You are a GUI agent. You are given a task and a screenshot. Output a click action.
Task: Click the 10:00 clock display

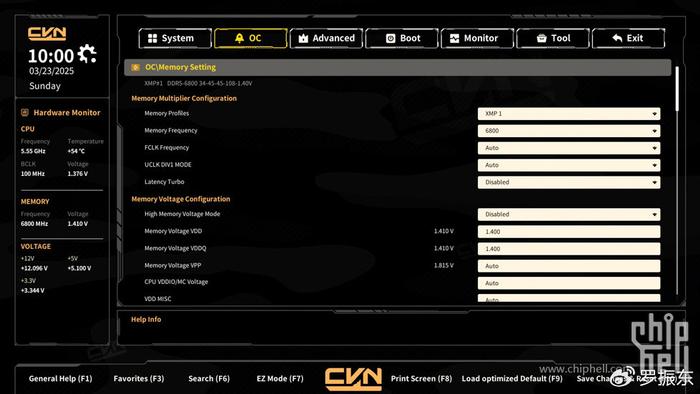(51, 56)
